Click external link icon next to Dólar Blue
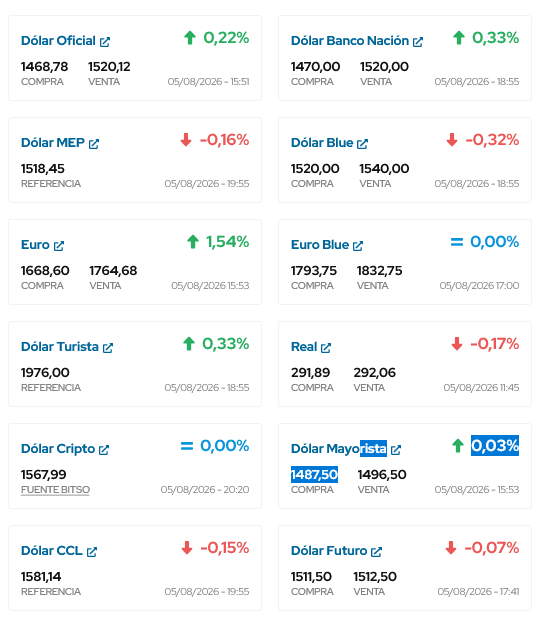Viewport: 541px width, 627px height. (x=362, y=144)
